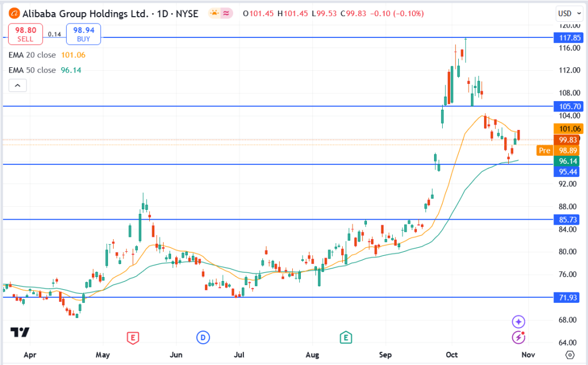
Task: Click the 68.00 price axis value
Action: 569,320
